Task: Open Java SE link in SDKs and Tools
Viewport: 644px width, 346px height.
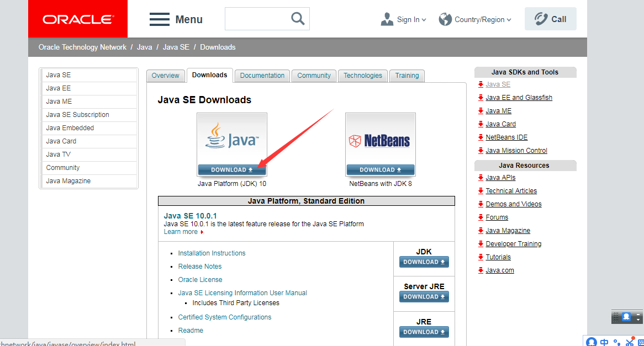Action: [x=498, y=84]
